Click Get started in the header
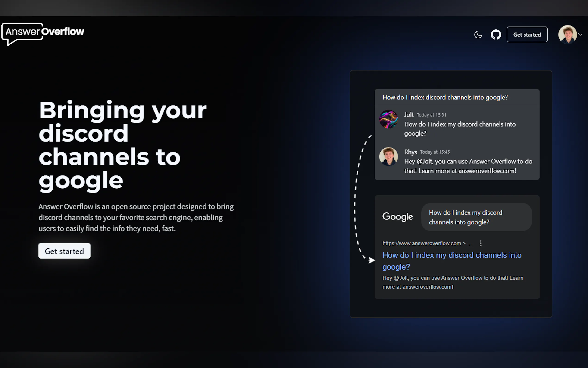 527,35
